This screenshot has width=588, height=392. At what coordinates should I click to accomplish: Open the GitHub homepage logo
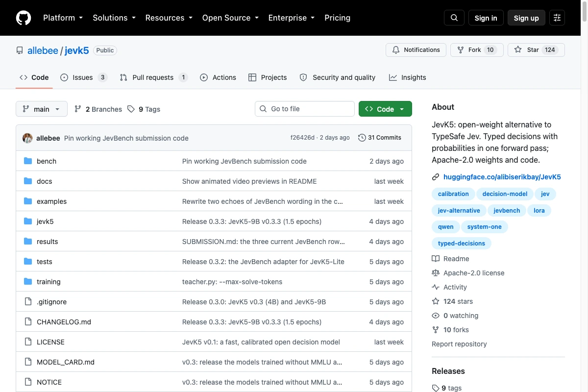[x=24, y=18]
